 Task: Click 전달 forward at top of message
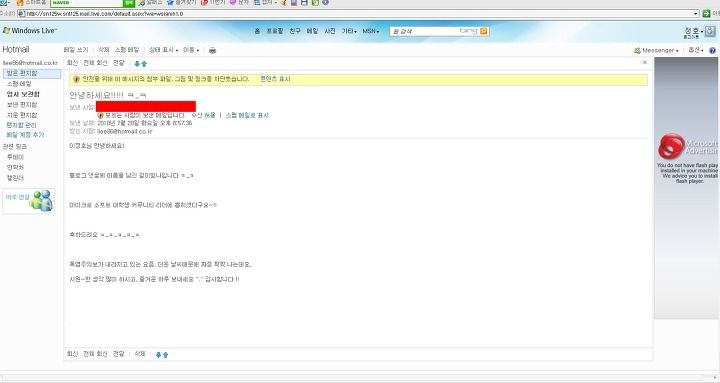pos(119,63)
